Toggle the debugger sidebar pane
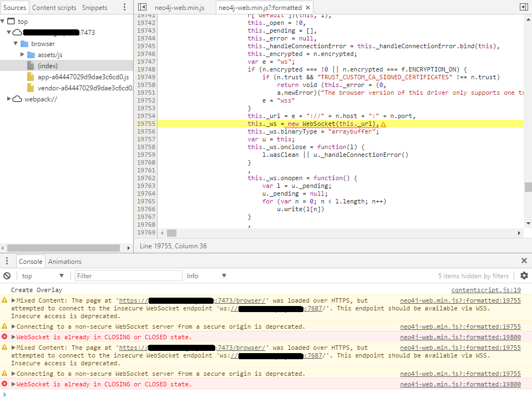This screenshot has width=532, height=403. tap(524, 7)
